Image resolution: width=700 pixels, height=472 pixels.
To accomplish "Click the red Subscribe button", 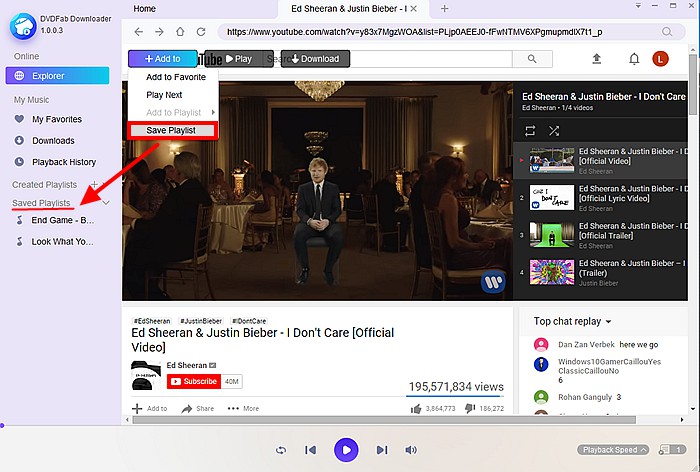I will click(194, 381).
